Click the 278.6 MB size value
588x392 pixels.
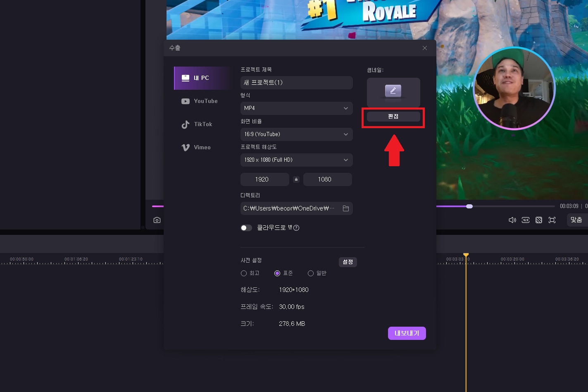click(292, 324)
